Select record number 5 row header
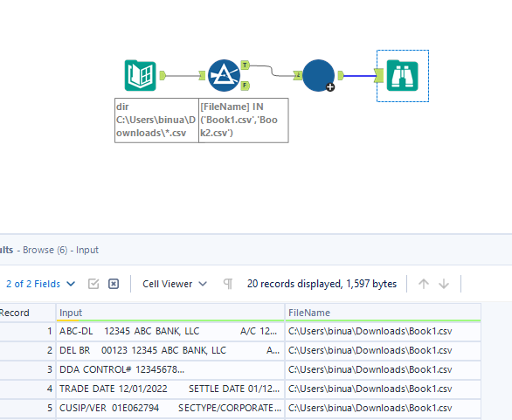This screenshot has width=512, height=420. (27, 408)
